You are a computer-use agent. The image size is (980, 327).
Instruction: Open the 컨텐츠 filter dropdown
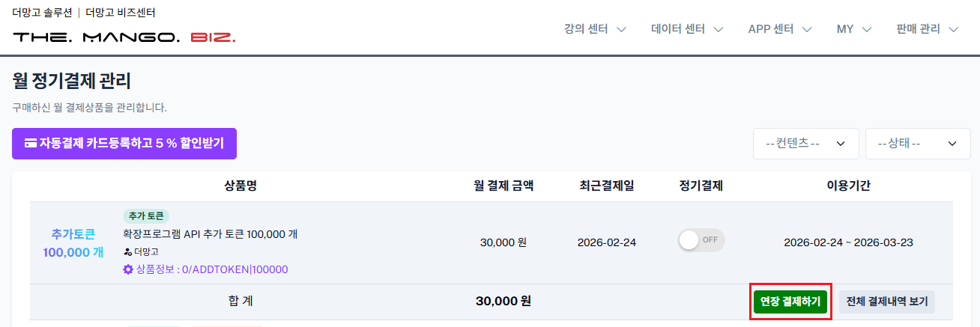tap(805, 144)
